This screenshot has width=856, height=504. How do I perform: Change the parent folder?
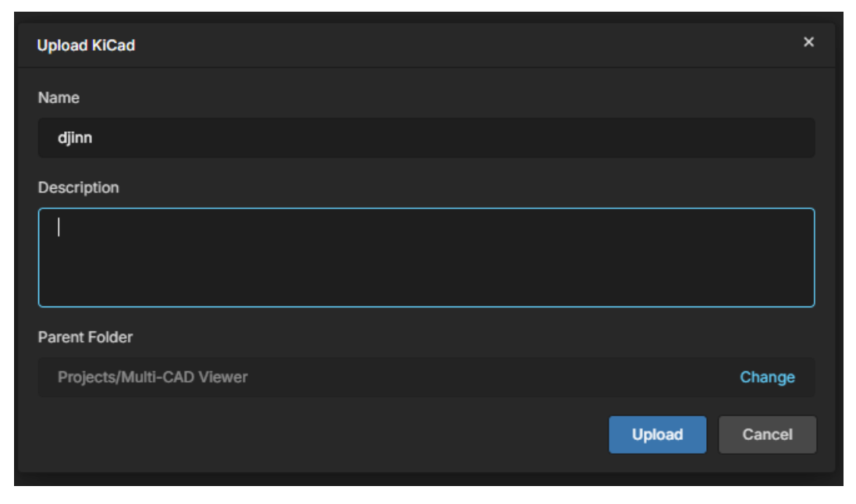[x=767, y=377]
